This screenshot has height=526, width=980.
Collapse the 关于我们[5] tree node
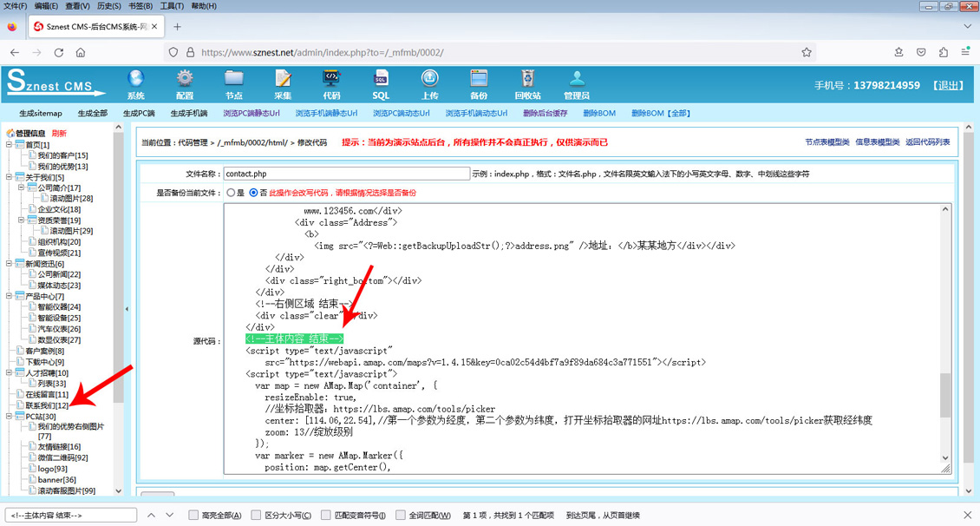coord(9,177)
